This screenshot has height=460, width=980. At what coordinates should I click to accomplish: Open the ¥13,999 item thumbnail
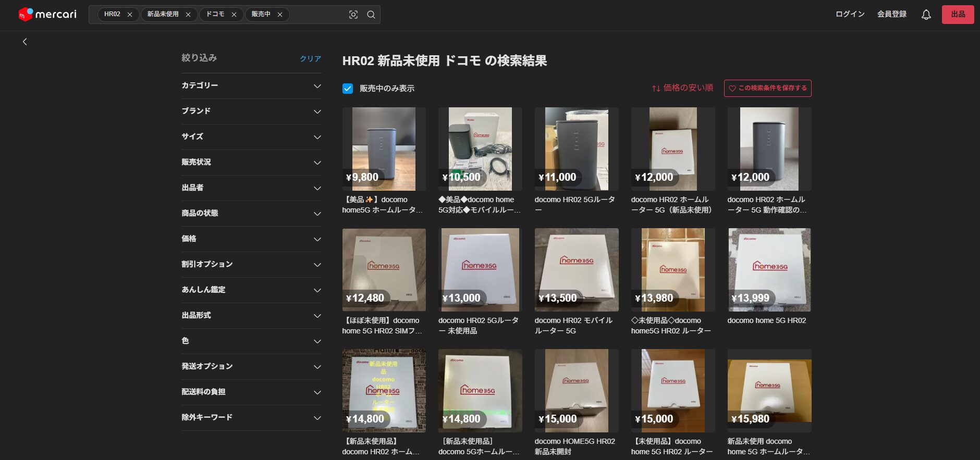click(x=769, y=270)
